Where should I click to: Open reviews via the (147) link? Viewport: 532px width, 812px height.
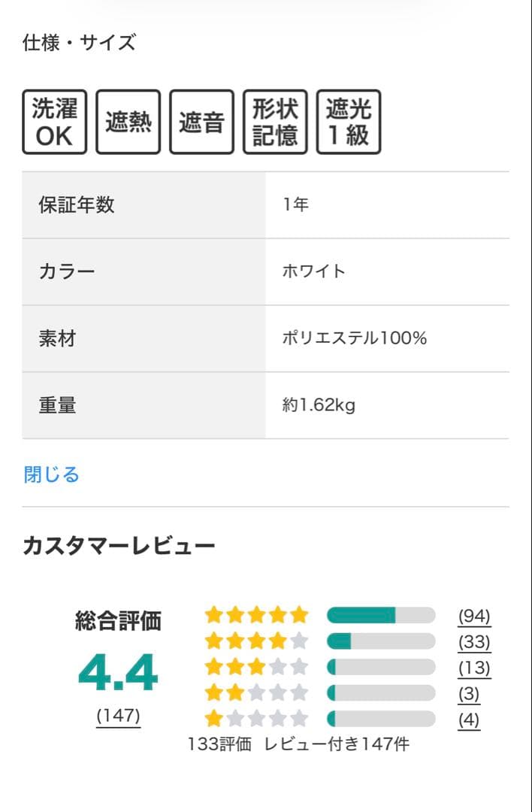pyautogui.click(x=117, y=714)
